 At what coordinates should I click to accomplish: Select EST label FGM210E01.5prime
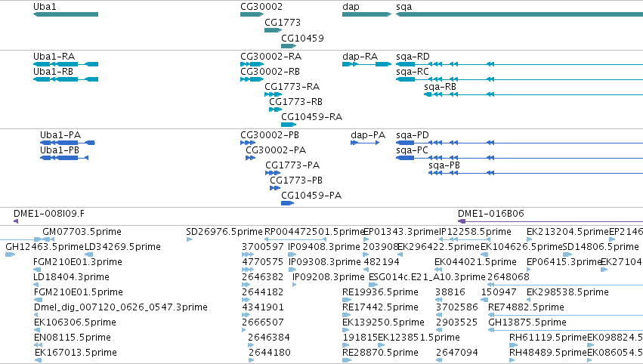point(78,292)
